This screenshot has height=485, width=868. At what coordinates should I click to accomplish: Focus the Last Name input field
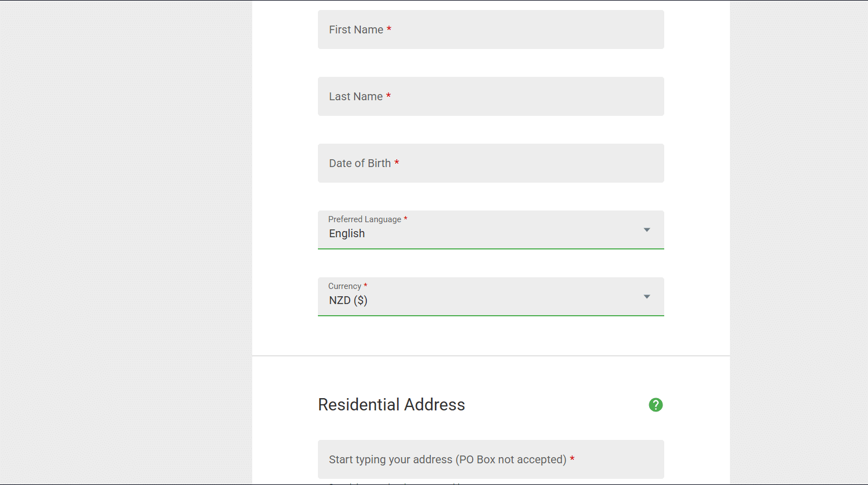pos(491,96)
